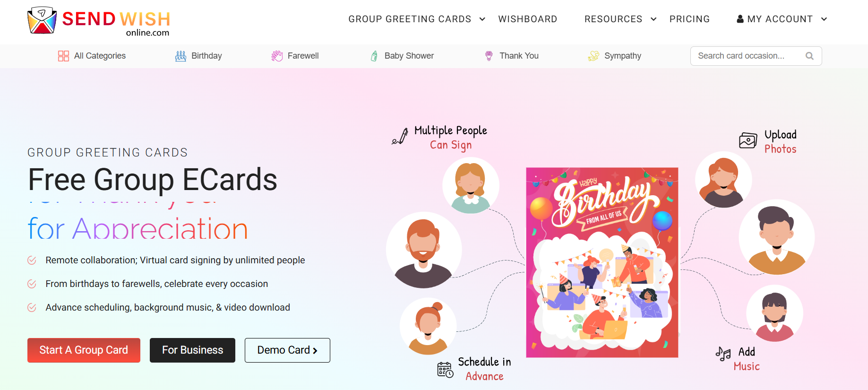This screenshot has width=868, height=390.
Task: Click the Start A Group Card button
Action: pyautogui.click(x=84, y=350)
